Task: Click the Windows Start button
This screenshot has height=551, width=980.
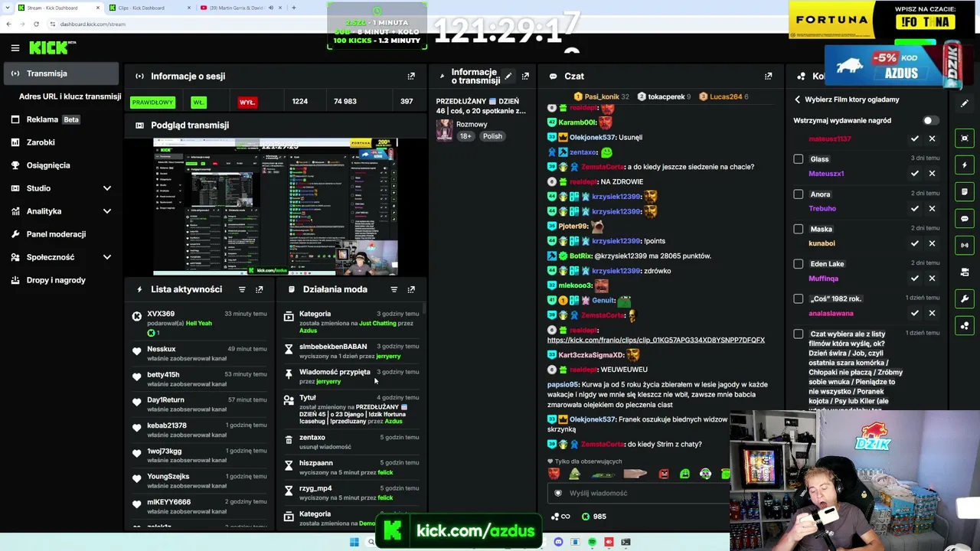Action: coord(354,542)
